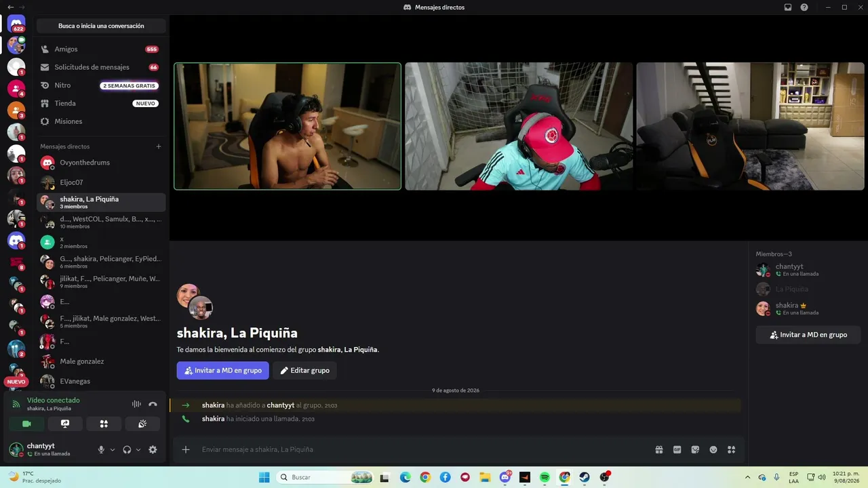The width and height of the screenshot is (868, 488).
Task: Open 10 miembros WestCOL group chat
Action: pos(101,222)
